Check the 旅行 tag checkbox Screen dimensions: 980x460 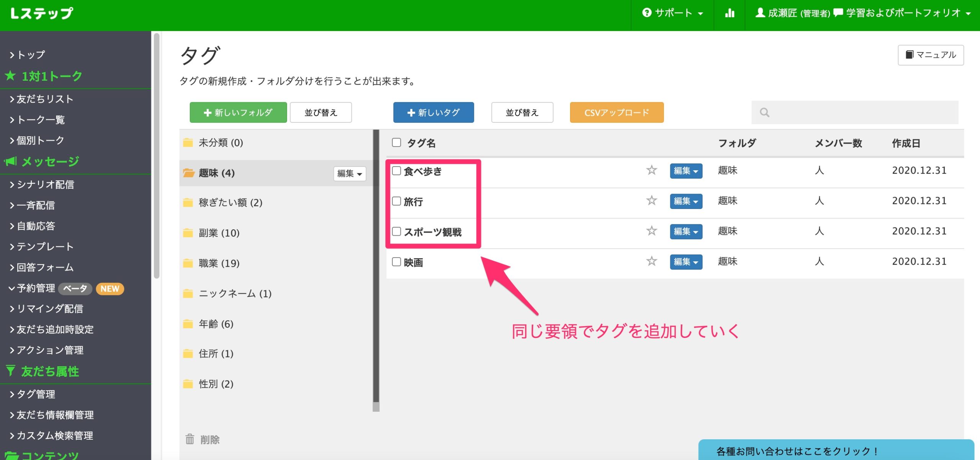point(397,201)
